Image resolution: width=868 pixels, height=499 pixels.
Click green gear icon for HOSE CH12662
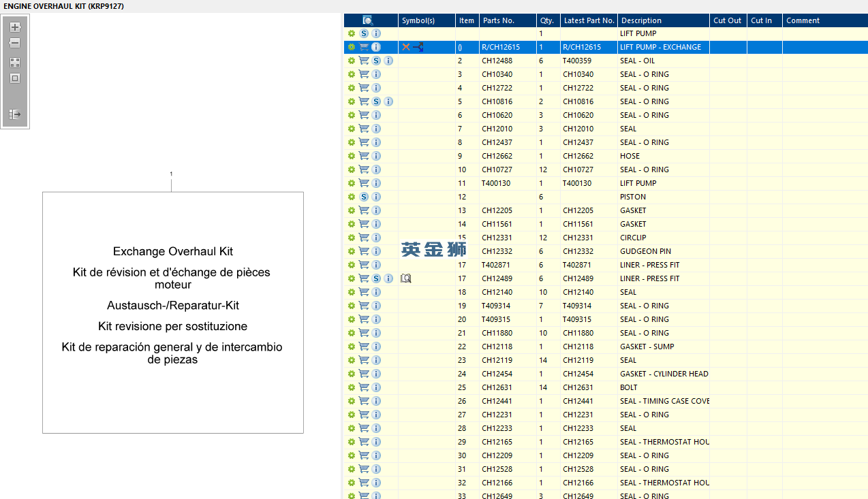352,156
